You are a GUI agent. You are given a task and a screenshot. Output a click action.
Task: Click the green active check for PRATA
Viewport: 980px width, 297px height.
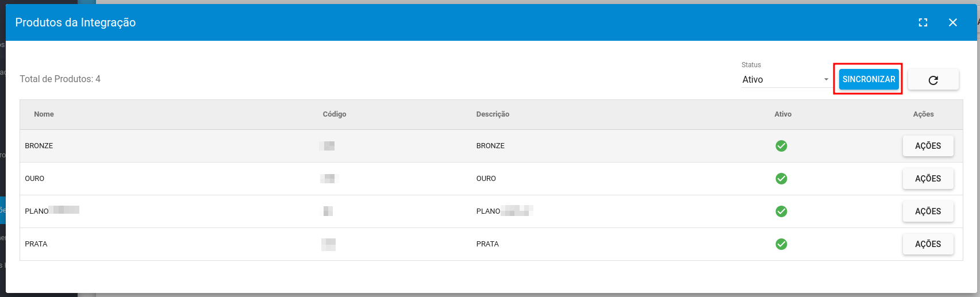click(781, 244)
